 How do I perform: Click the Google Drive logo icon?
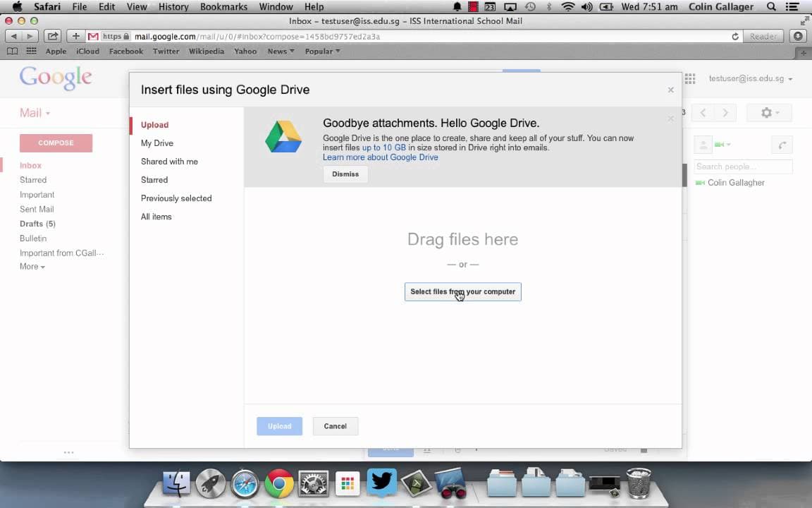pos(283,137)
